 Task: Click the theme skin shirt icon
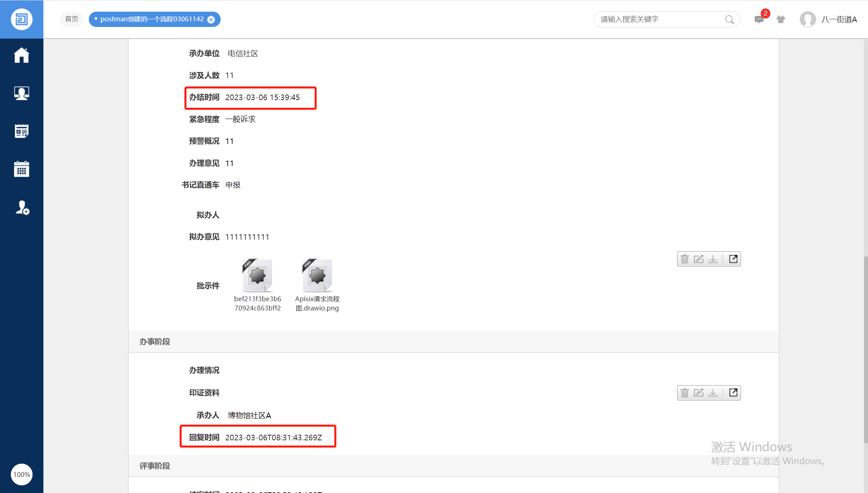click(780, 19)
